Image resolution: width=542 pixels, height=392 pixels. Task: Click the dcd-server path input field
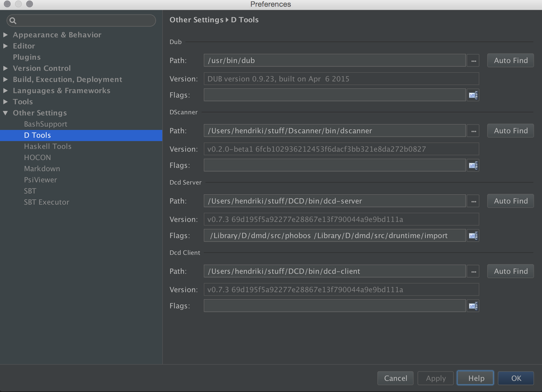click(x=335, y=201)
